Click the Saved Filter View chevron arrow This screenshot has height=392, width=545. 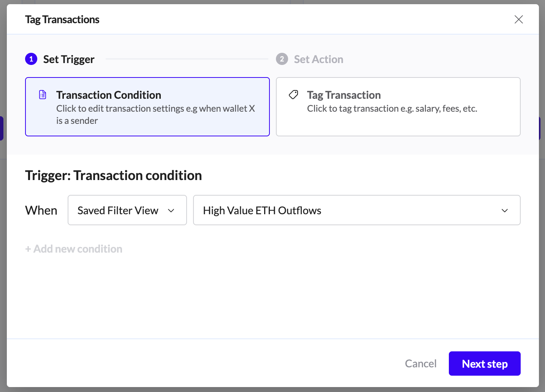171,210
